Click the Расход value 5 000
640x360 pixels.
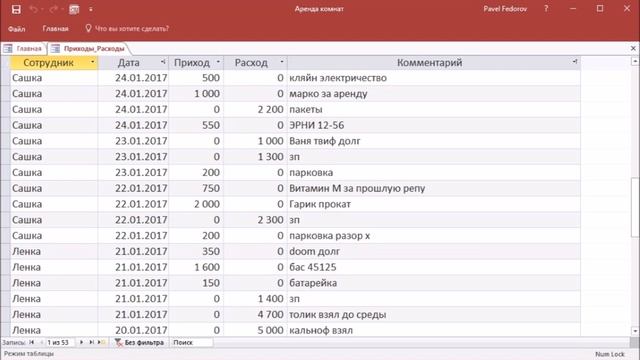point(256,330)
